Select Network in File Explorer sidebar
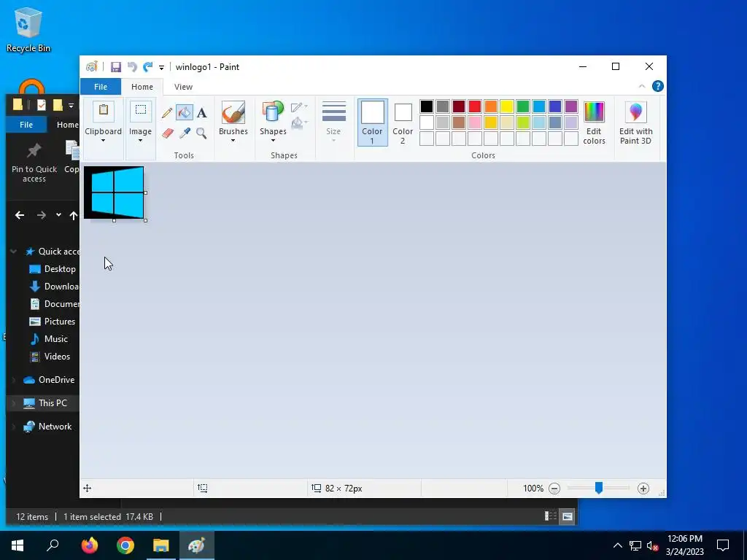The image size is (747, 560). coord(47,427)
